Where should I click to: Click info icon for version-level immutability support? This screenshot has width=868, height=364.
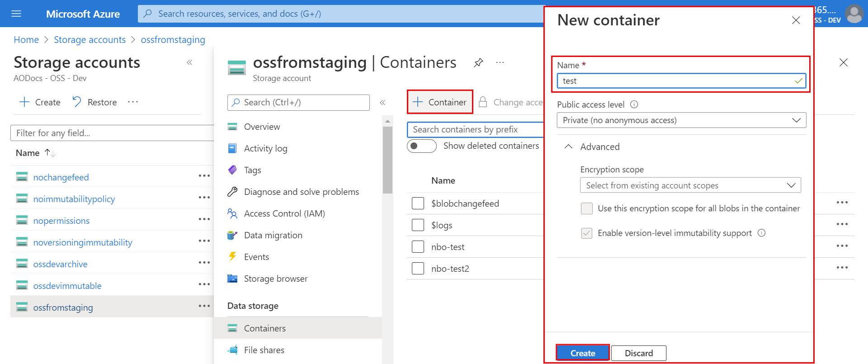[761, 233]
